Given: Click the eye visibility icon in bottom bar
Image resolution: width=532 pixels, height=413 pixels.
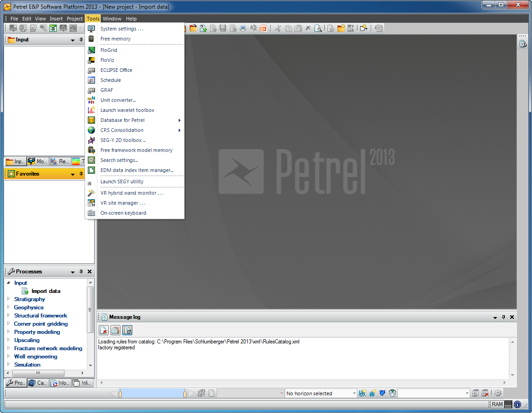Looking at the screenshot, I should 392,393.
